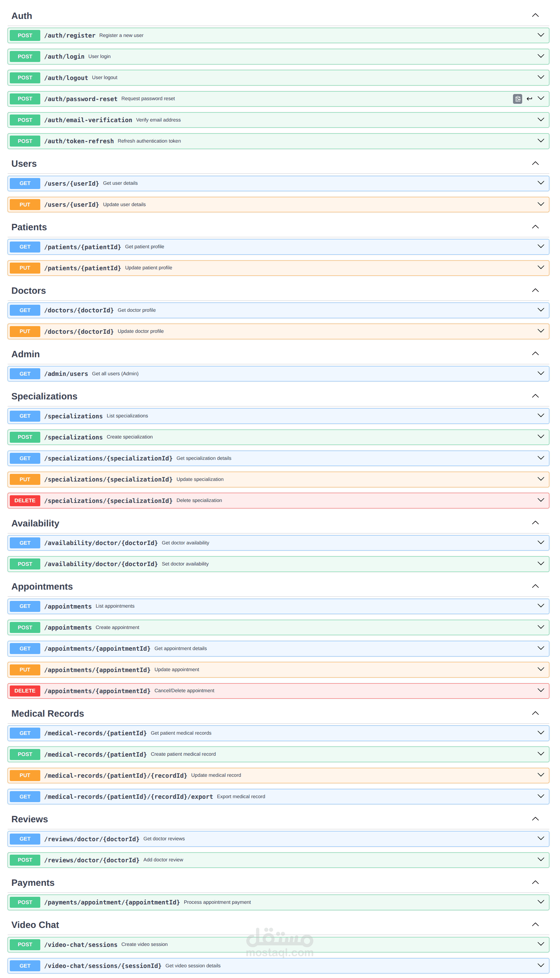Open the Auth section heading

[x=22, y=16]
